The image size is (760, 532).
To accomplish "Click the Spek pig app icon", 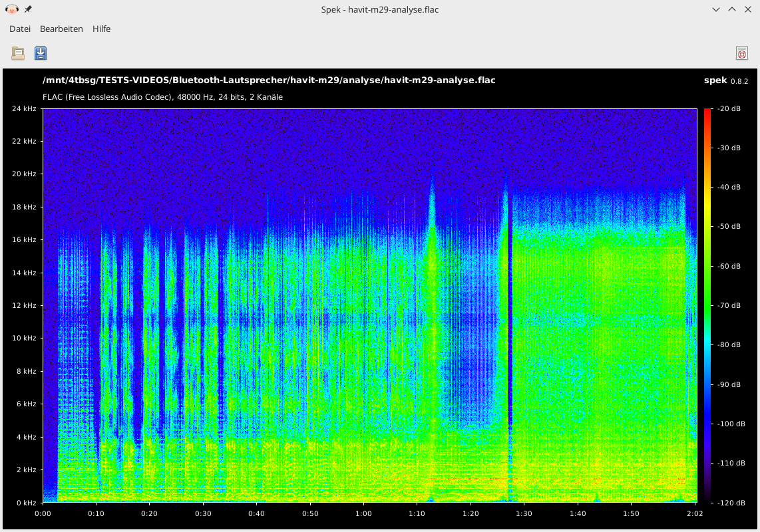I will coord(11,9).
